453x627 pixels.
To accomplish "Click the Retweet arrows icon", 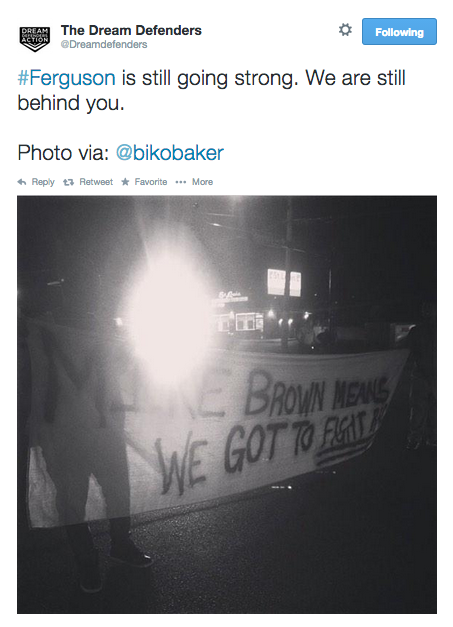I will (x=68, y=182).
